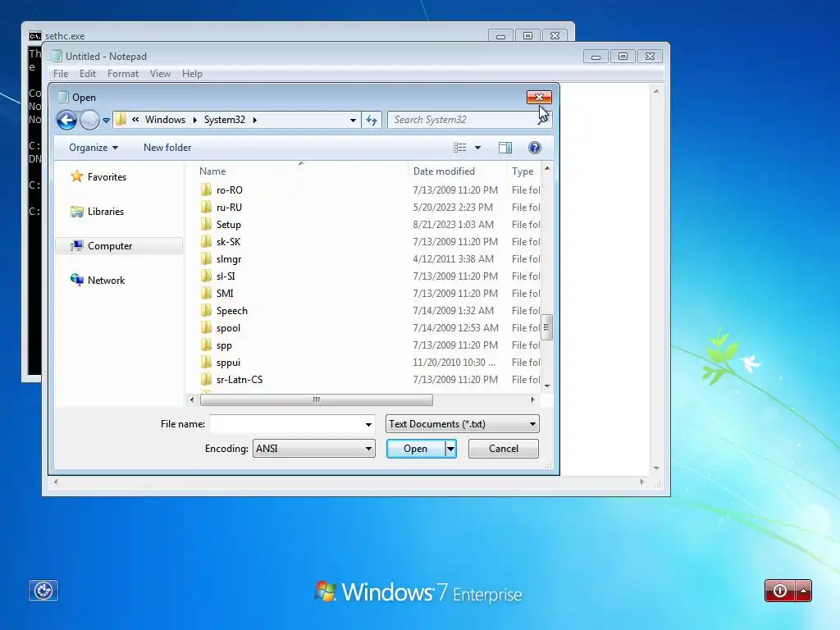Click the horizontal scroll right arrow in file list
The width and height of the screenshot is (840, 630).
coord(532,399)
